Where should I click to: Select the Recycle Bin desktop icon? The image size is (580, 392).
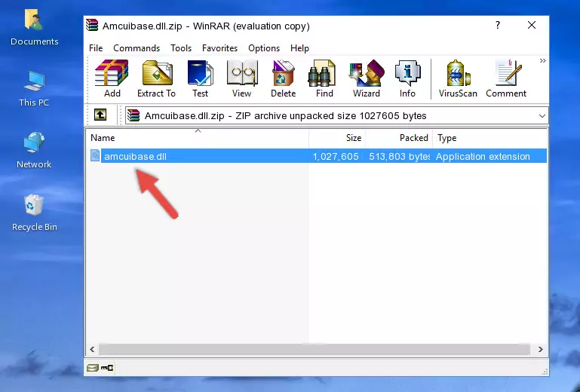click(x=35, y=213)
